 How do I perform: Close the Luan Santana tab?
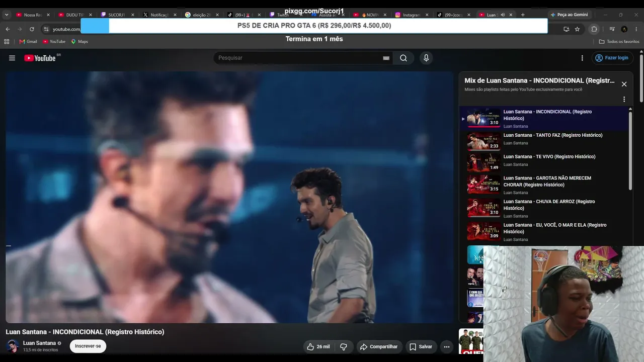coord(511,15)
